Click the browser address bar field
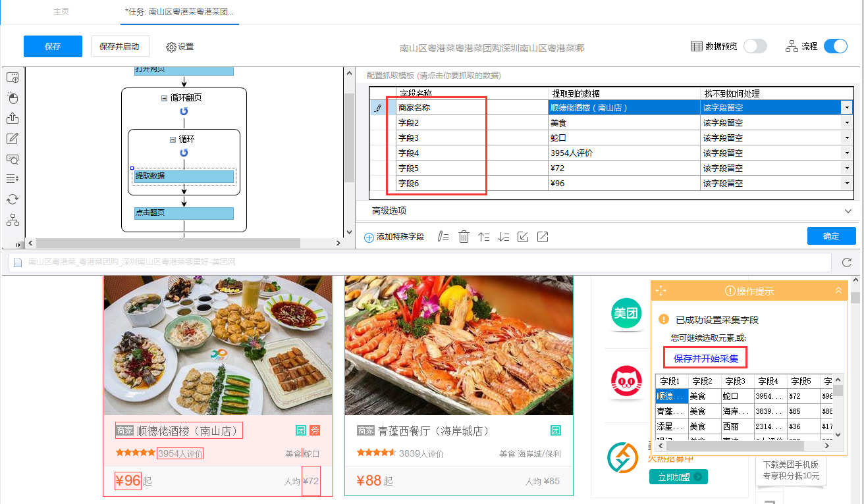864x504 pixels. [420, 262]
